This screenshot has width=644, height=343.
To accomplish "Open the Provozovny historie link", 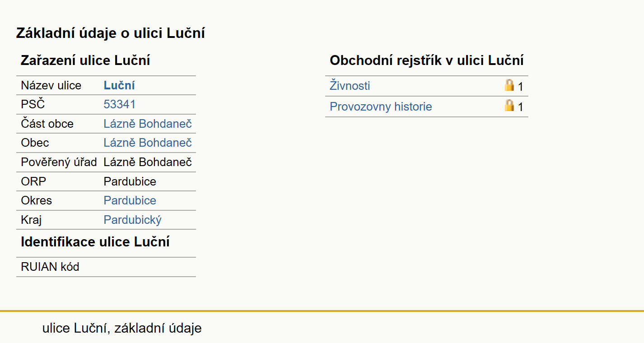I will click(381, 107).
